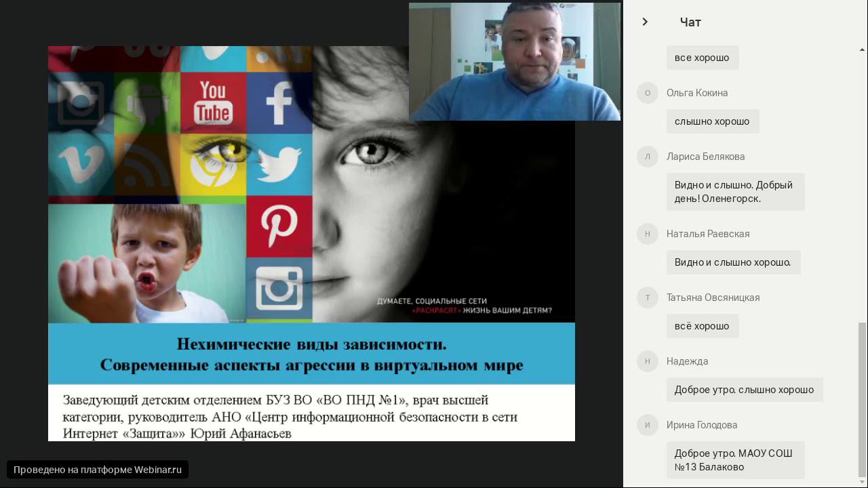Select the name Лариса Белякова in chat
Image resolution: width=868 pixels, height=488 pixels.
(x=705, y=157)
